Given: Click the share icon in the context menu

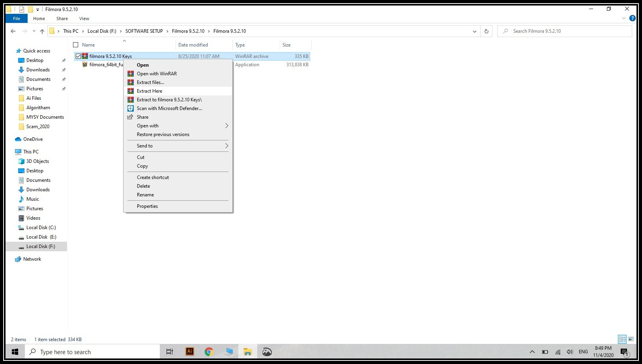Looking at the screenshot, I should coord(130,117).
